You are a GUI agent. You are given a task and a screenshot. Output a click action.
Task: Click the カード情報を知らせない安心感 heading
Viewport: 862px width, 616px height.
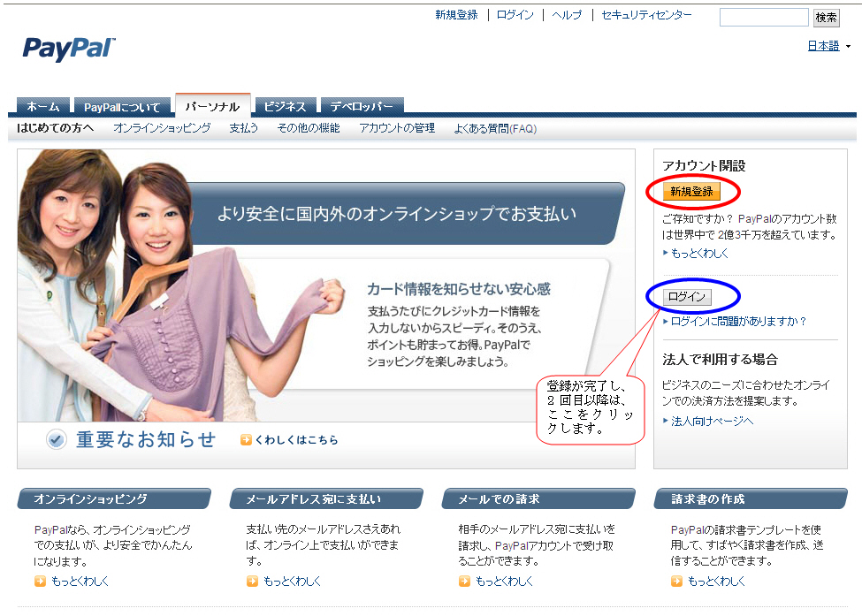459,289
